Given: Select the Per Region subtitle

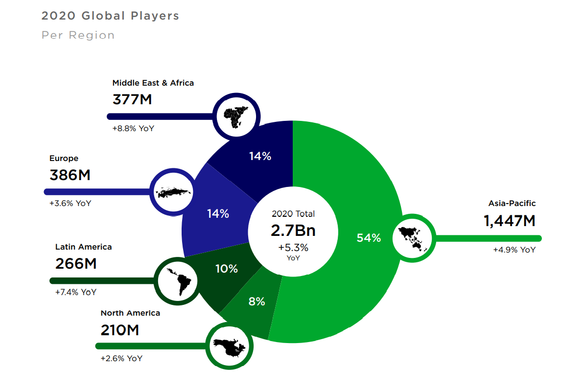Looking at the screenshot, I should [x=78, y=35].
